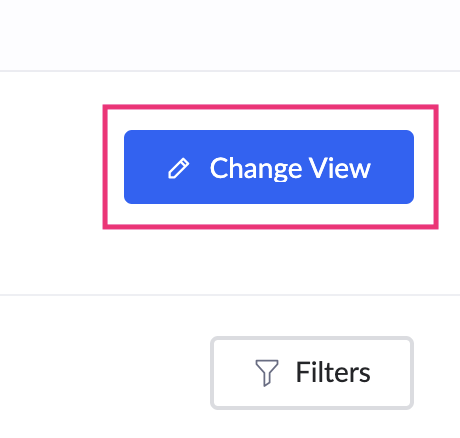Click the button highlighted by the pink box
The width and height of the screenshot is (460, 438).
[269, 167]
